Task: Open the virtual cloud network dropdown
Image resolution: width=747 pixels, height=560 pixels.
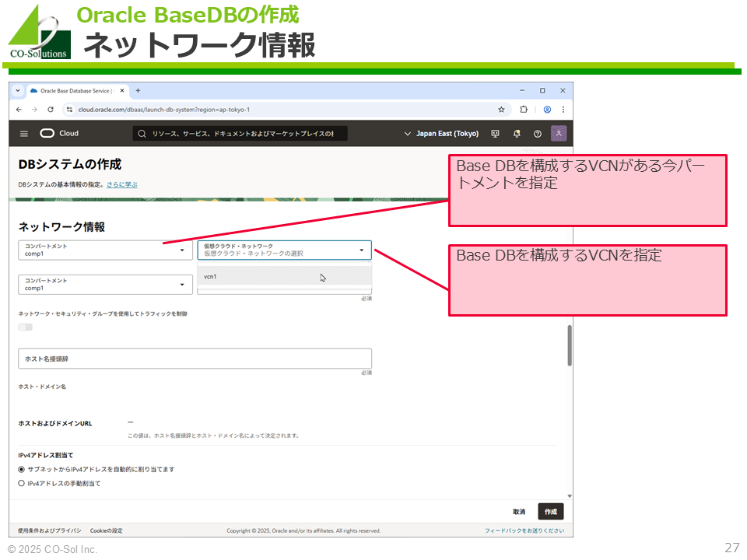Action: pyautogui.click(x=285, y=250)
